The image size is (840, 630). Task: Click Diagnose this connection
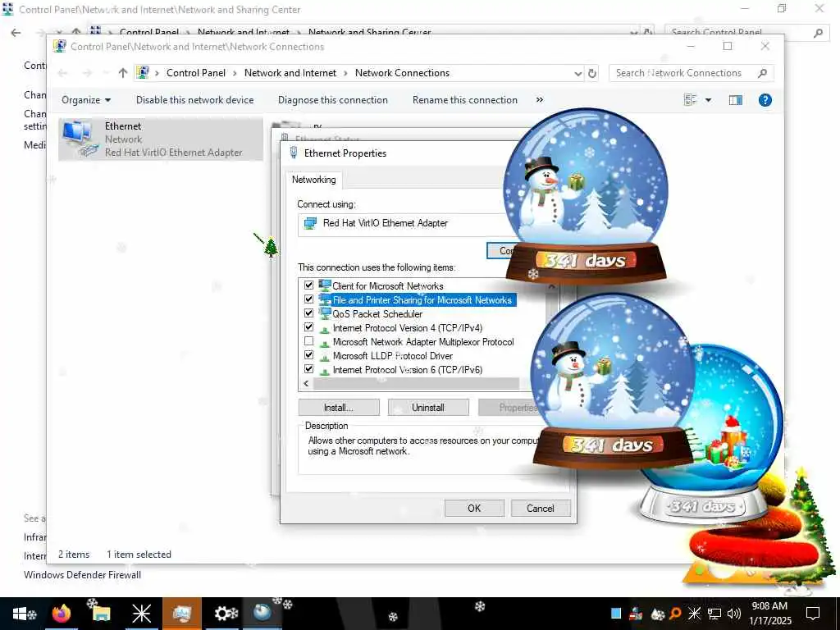click(333, 100)
